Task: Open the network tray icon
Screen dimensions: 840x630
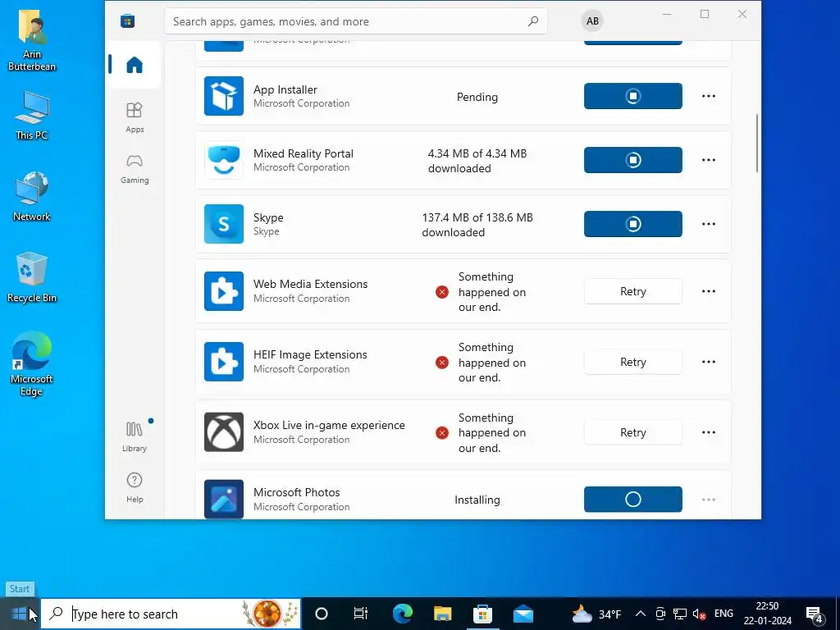Action: click(x=680, y=614)
